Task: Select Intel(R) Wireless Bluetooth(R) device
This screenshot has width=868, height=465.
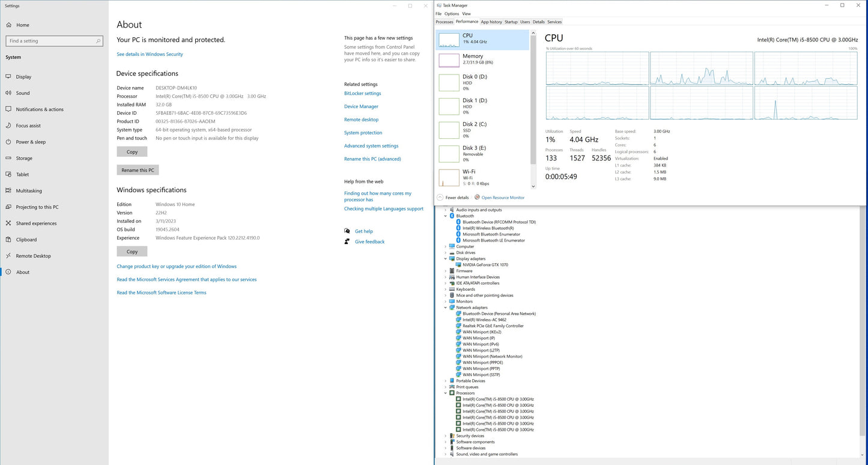Action: click(x=488, y=228)
